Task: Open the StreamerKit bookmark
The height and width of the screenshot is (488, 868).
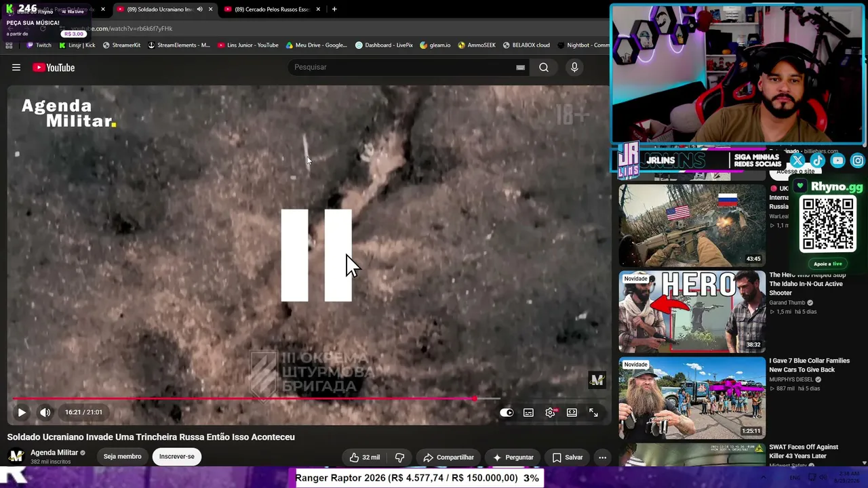Action: (121, 45)
